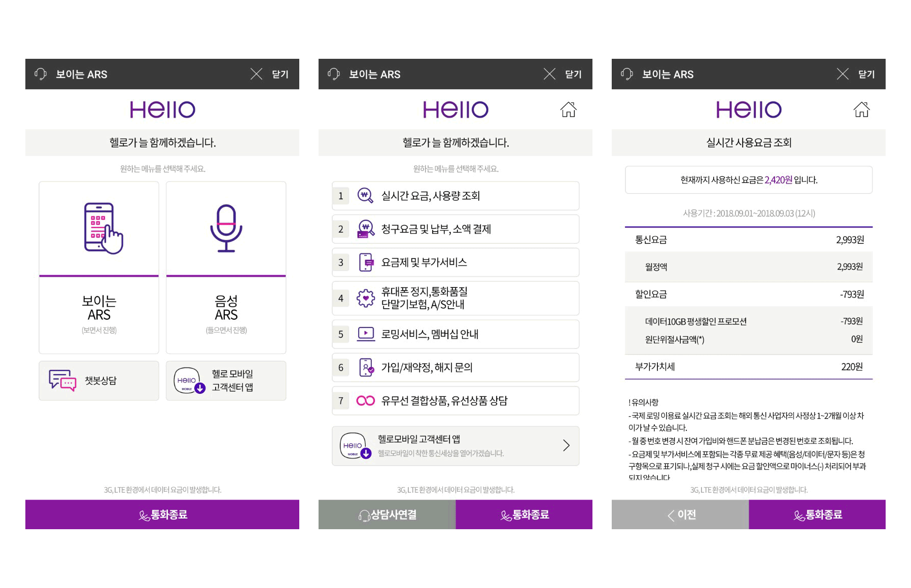Click the Hello logo on the menu screen

455,109
